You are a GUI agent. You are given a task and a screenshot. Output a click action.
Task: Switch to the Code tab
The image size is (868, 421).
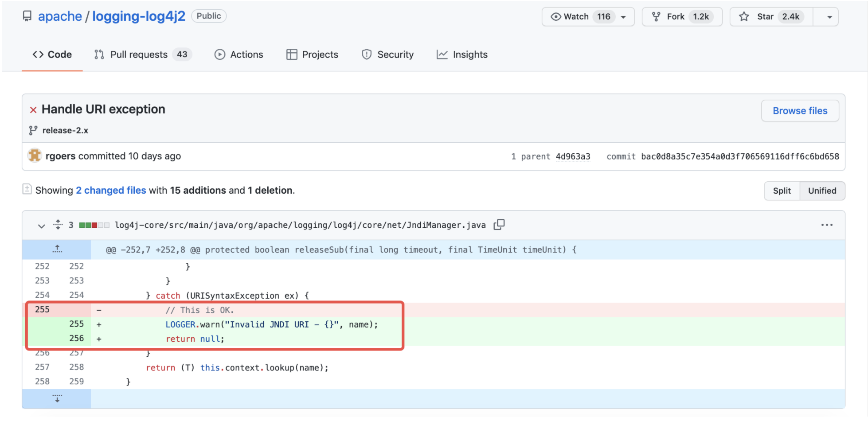tap(52, 55)
